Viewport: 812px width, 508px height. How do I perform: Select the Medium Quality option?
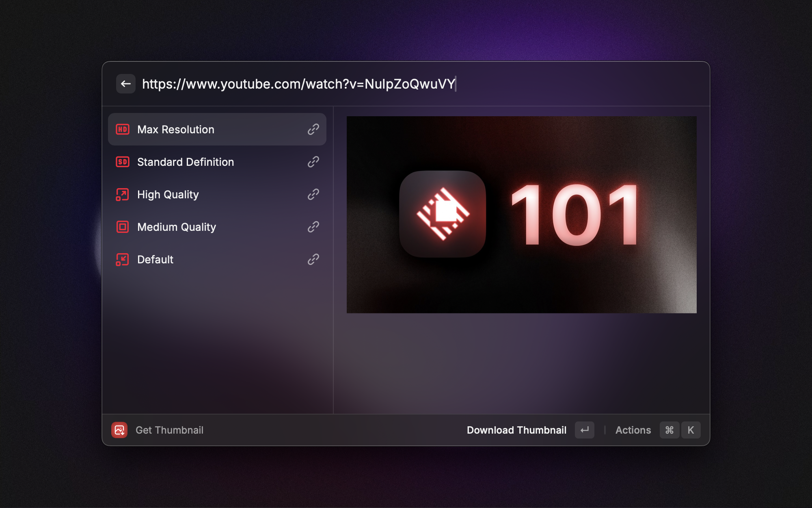(177, 227)
